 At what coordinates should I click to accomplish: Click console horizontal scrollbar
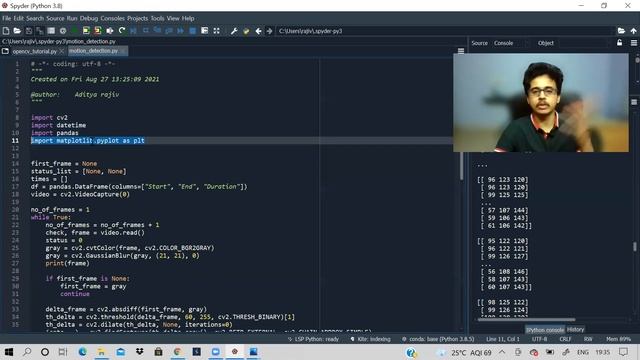tap(526, 320)
